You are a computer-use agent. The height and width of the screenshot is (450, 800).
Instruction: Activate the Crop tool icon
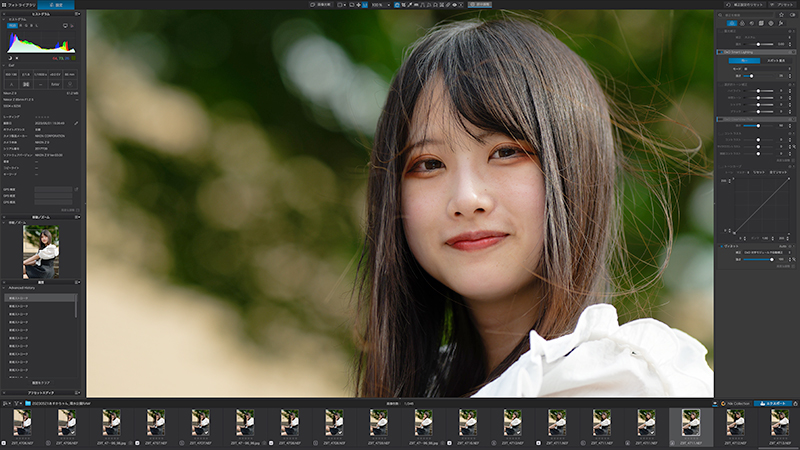pyautogui.click(x=403, y=5)
